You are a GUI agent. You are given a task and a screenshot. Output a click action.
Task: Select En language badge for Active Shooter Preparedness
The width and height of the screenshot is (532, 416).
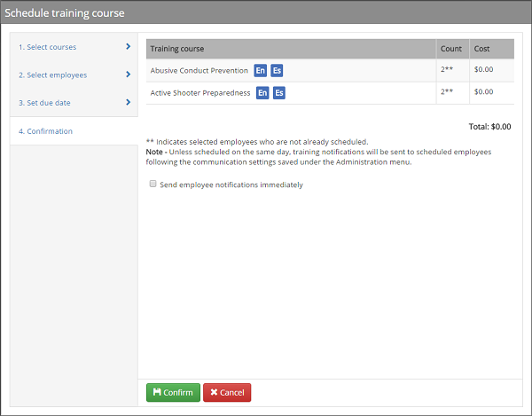pos(262,93)
